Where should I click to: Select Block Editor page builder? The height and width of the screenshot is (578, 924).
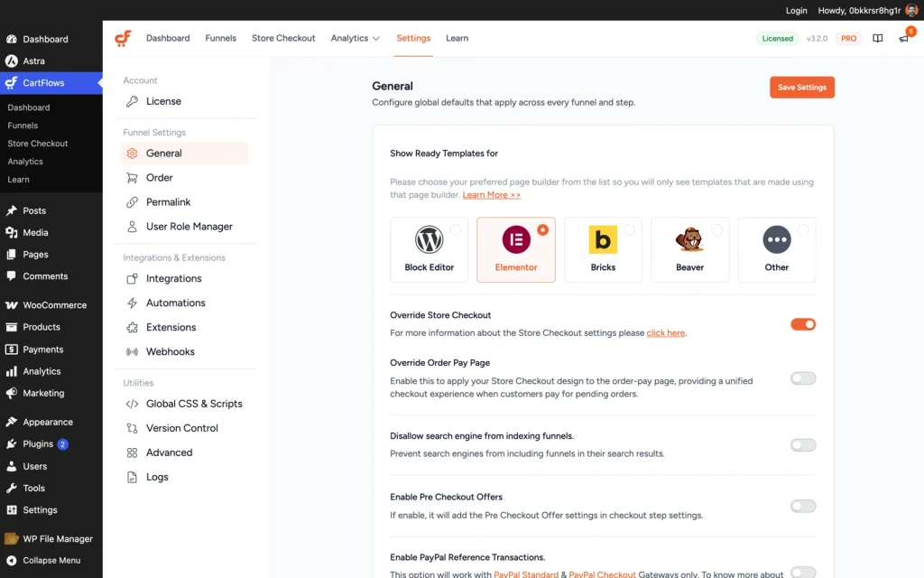coord(429,250)
